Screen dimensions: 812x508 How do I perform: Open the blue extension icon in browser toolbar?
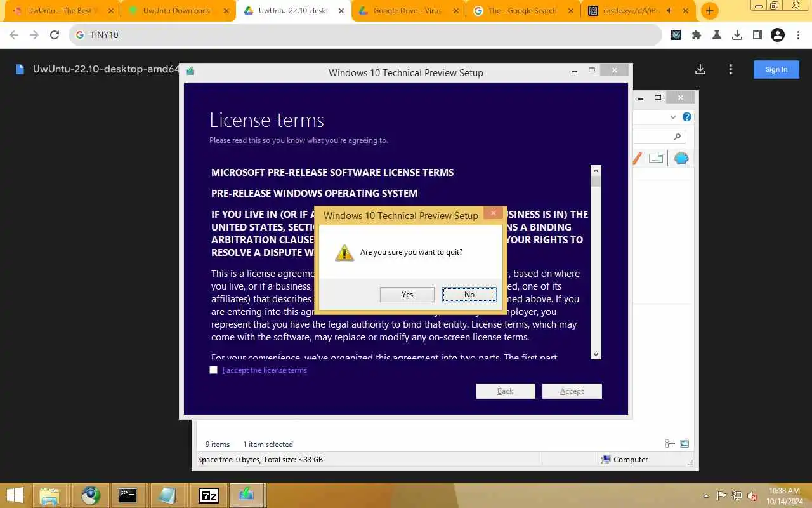[676, 35]
